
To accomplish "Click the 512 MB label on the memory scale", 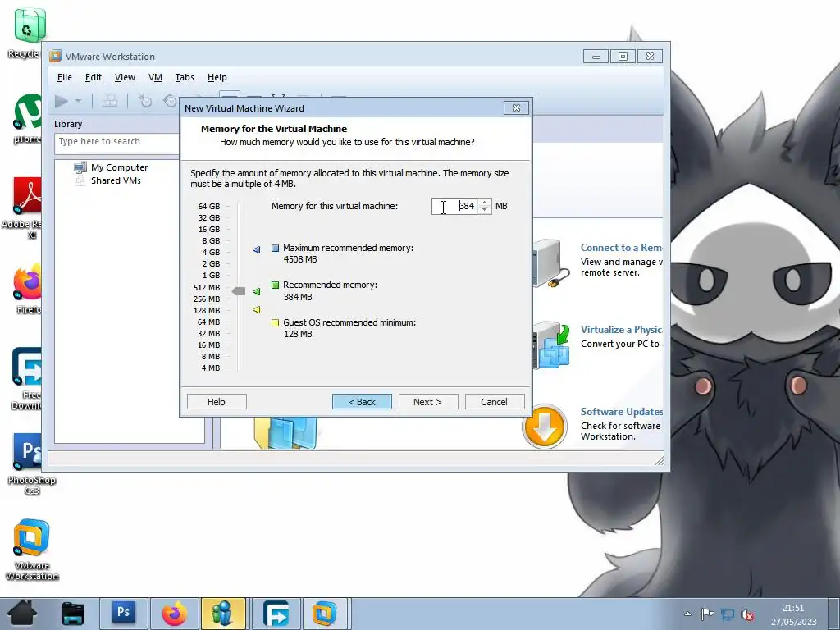I will [207, 288].
